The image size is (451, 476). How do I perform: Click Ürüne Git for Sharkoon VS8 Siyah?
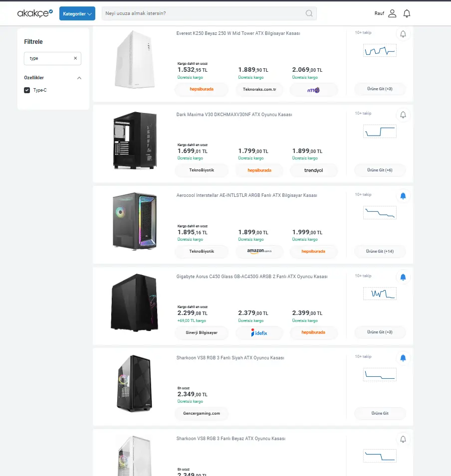click(x=380, y=414)
